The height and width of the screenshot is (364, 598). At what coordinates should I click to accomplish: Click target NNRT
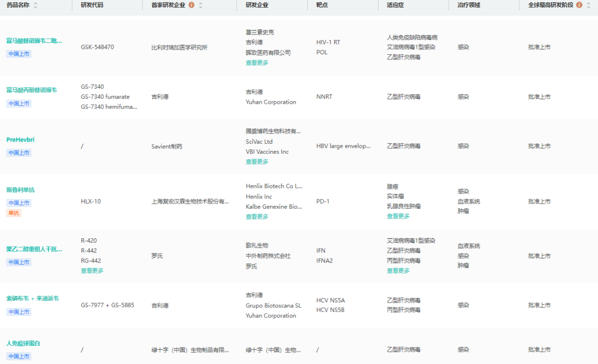pyautogui.click(x=324, y=97)
